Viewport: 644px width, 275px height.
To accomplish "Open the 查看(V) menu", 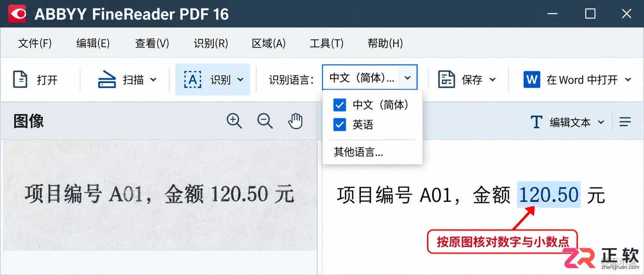I will coord(152,43).
